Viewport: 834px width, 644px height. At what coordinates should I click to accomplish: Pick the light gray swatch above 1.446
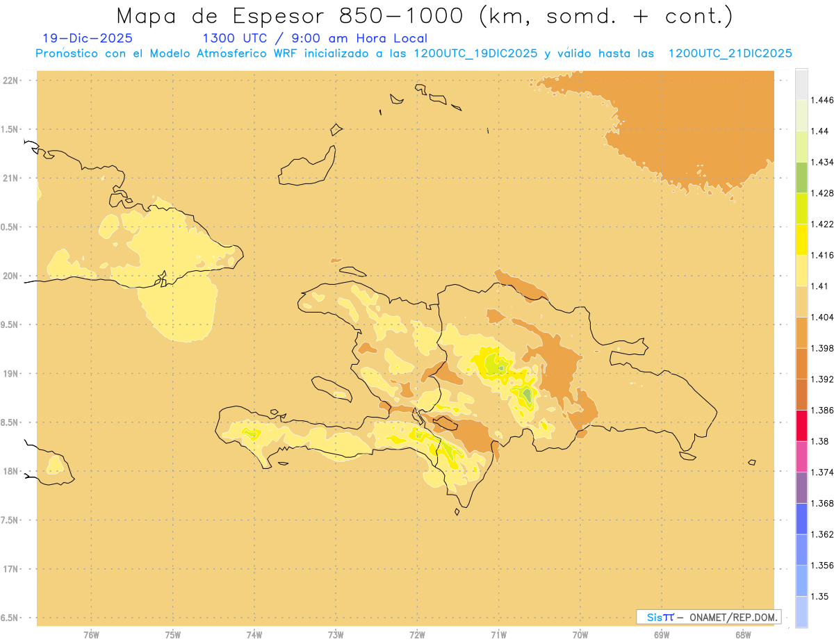point(801,84)
